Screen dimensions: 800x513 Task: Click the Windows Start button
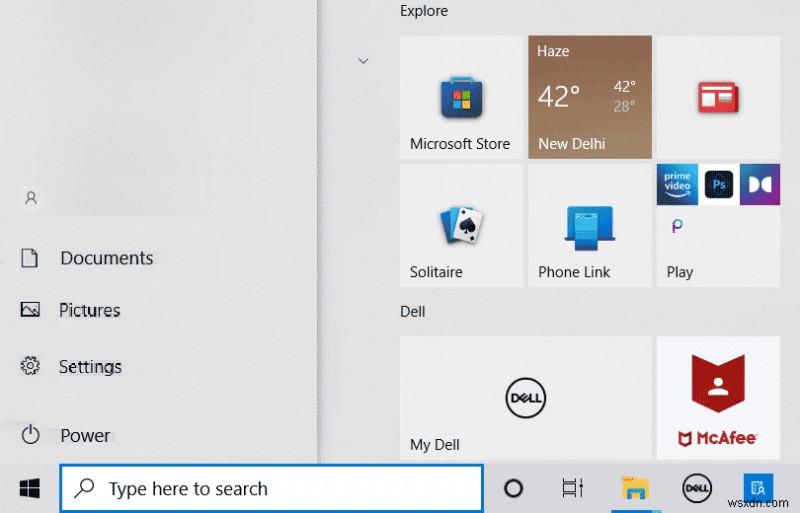(30, 488)
